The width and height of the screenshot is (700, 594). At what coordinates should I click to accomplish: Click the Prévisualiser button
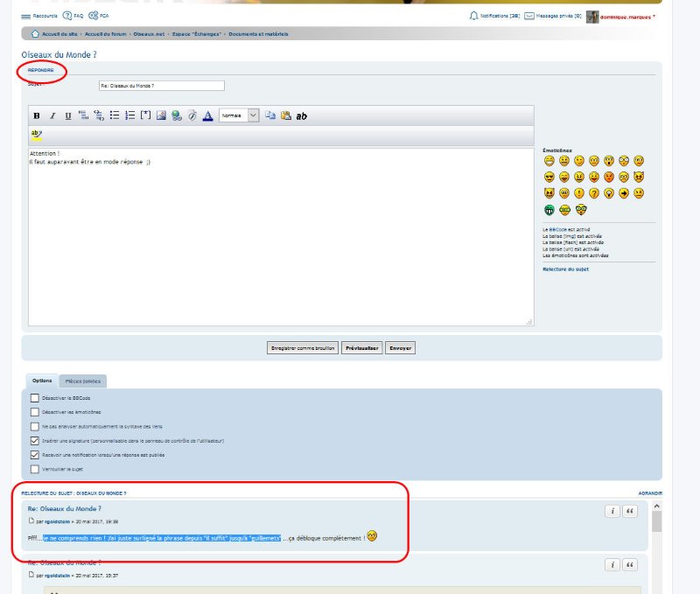(360, 347)
